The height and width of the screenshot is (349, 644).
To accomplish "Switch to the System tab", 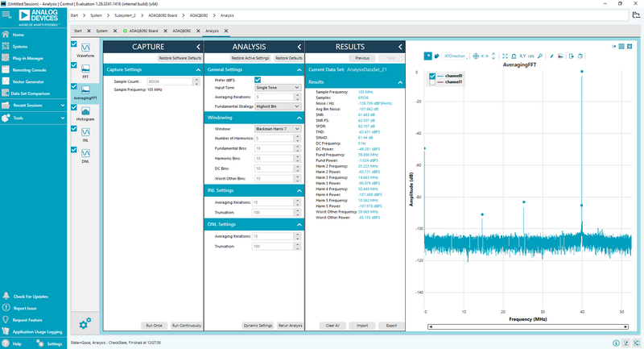I will [x=101, y=31].
